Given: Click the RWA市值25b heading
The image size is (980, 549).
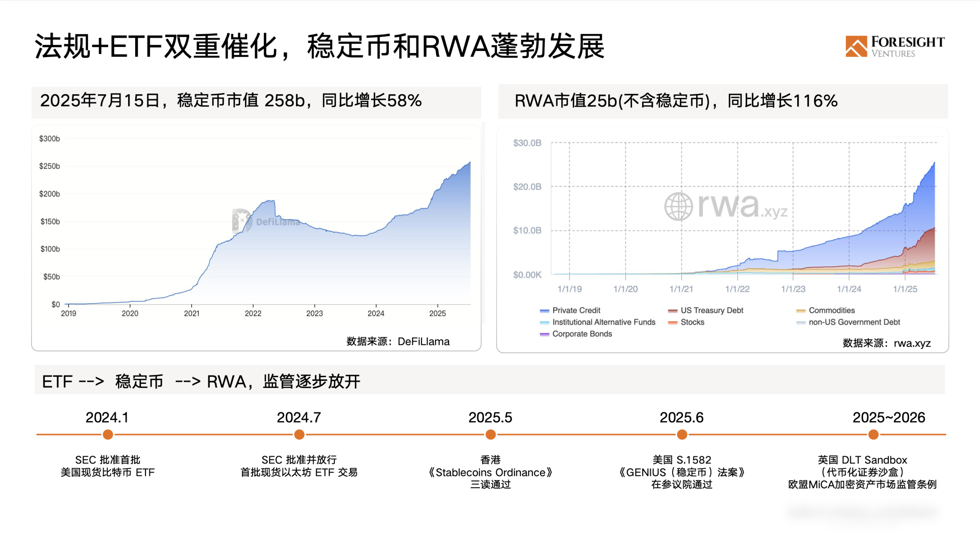Looking at the screenshot, I should click(x=675, y=101).
